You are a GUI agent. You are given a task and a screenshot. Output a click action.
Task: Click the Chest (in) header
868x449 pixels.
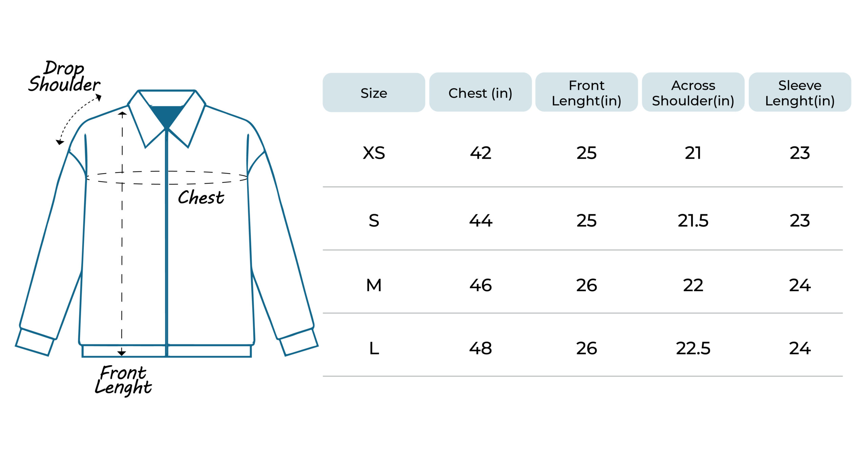[x=480, y=92]
